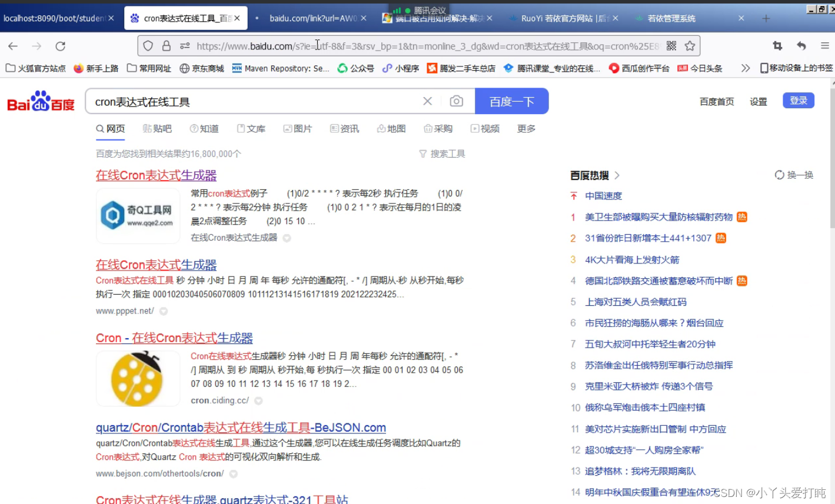
Task: Bookmark this page with the star icon
Action: coord(690,46)
